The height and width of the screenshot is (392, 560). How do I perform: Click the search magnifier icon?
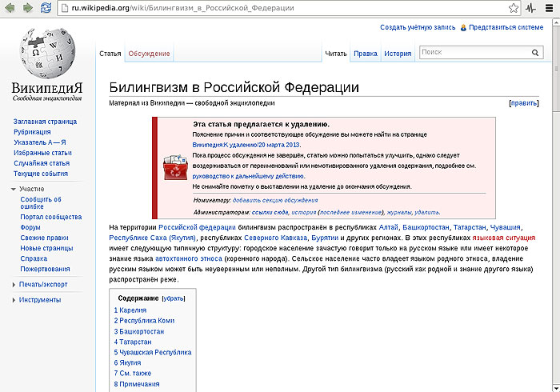[x=537, y=53]
